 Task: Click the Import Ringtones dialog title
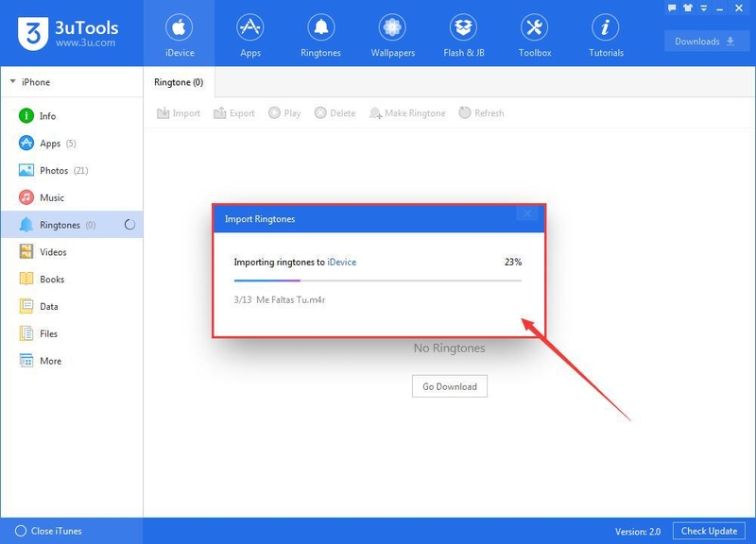pos(260,219)
